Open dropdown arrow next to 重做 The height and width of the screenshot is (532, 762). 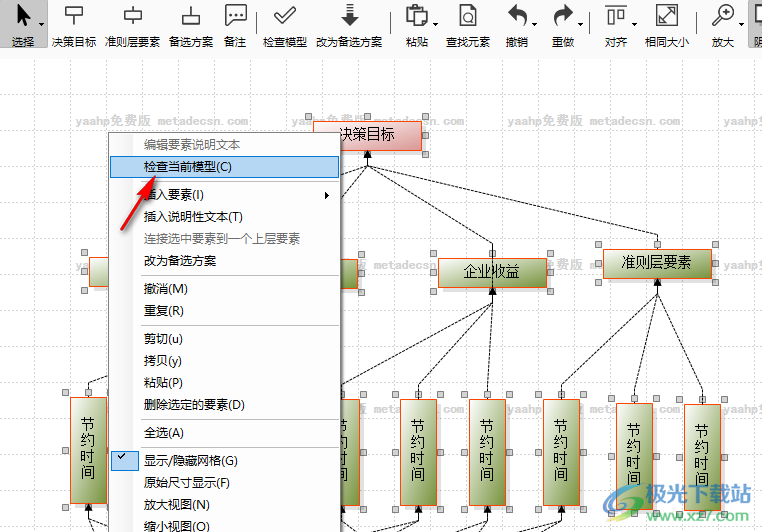tap(581, 24)
